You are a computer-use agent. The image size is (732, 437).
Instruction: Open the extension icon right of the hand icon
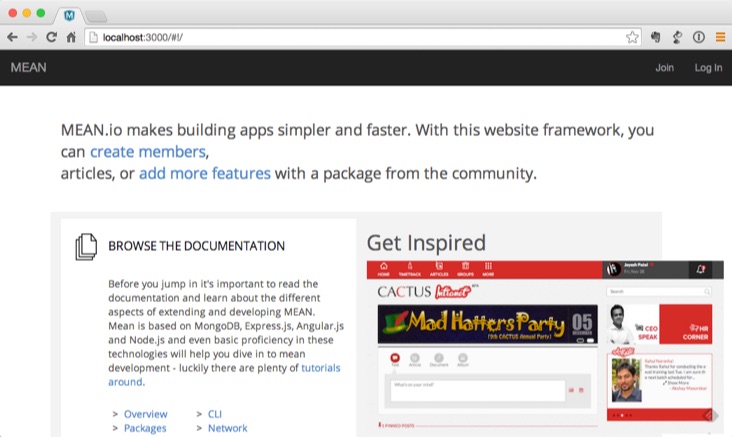coord(677,37)
